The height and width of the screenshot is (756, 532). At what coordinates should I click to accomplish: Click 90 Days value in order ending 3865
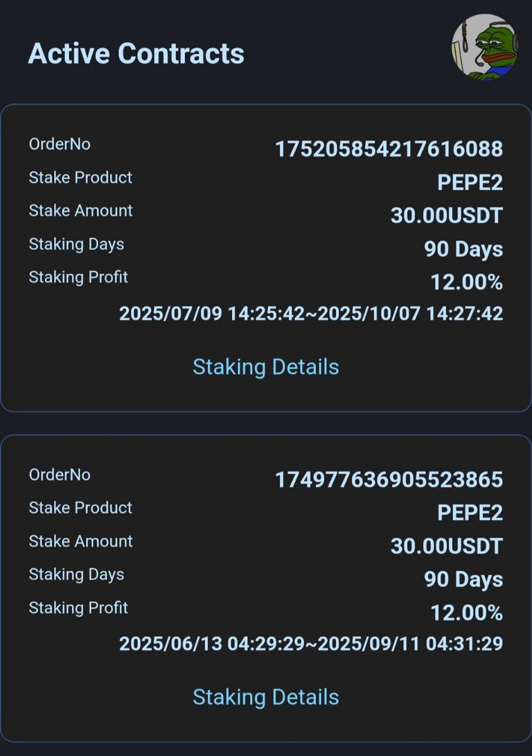tap(463, 579)
